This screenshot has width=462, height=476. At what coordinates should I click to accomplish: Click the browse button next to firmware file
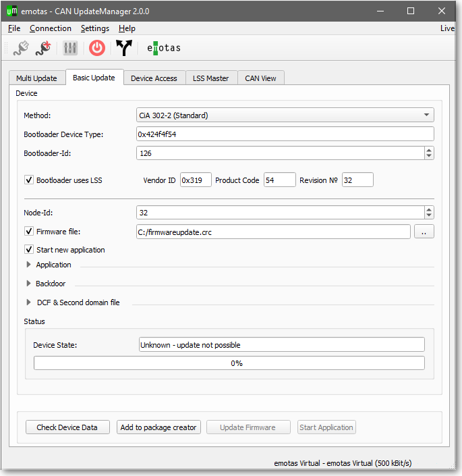[x=424, y=232]
